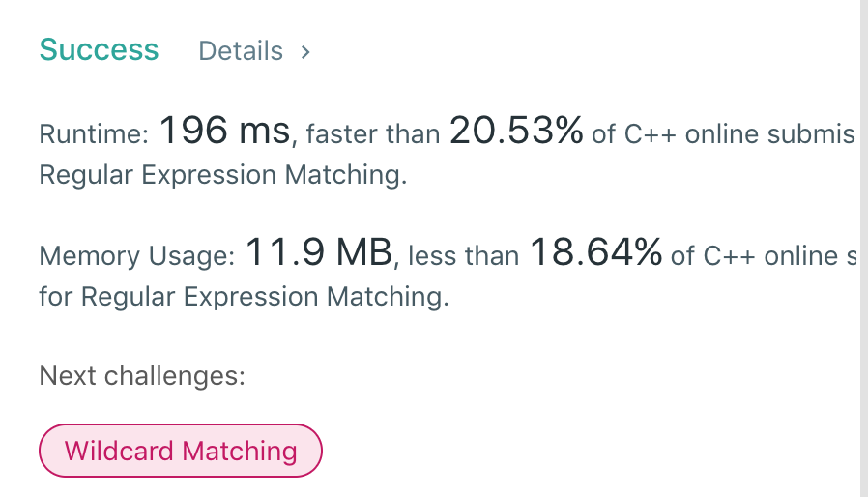Click the green Success status heading
This screenshot has height=497, width=868.
pyautogui.click(x=99, y=50)
